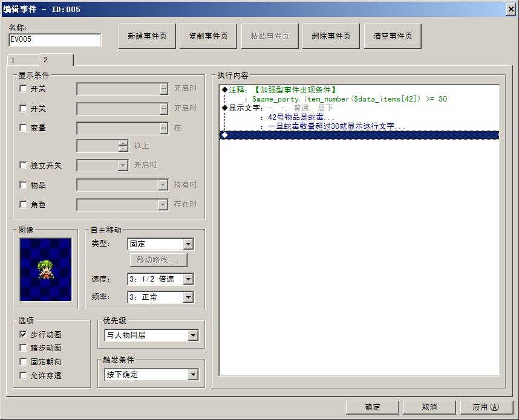Click the 复制事件页 button

pos(208,36)
